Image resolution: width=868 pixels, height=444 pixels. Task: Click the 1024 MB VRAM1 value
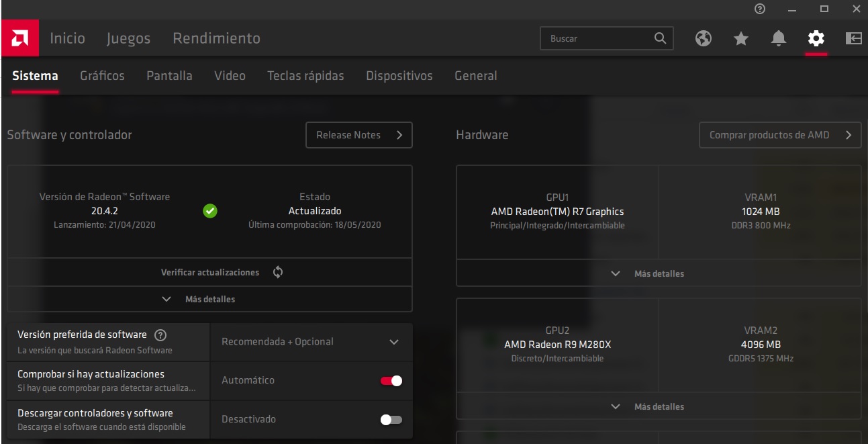(x=760, y=212)
